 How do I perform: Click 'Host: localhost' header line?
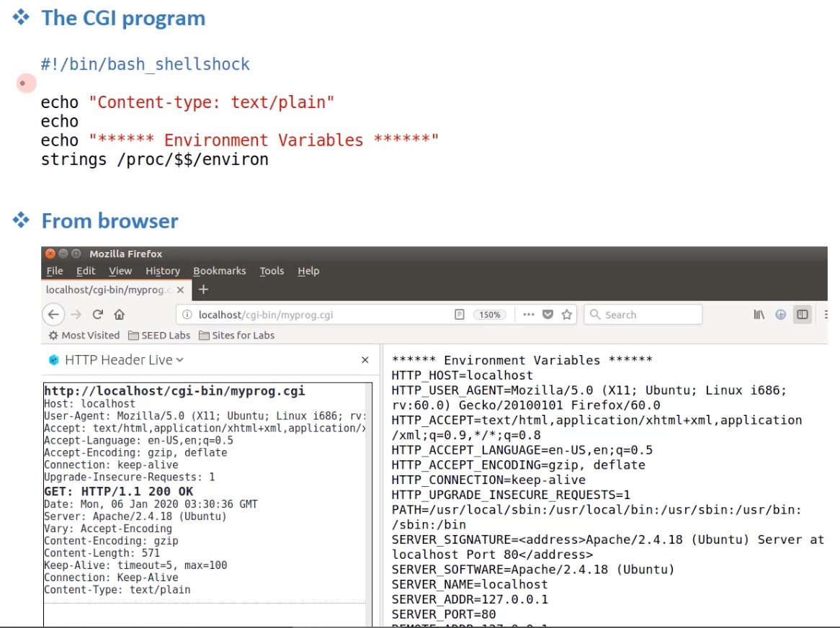(90, 404)
